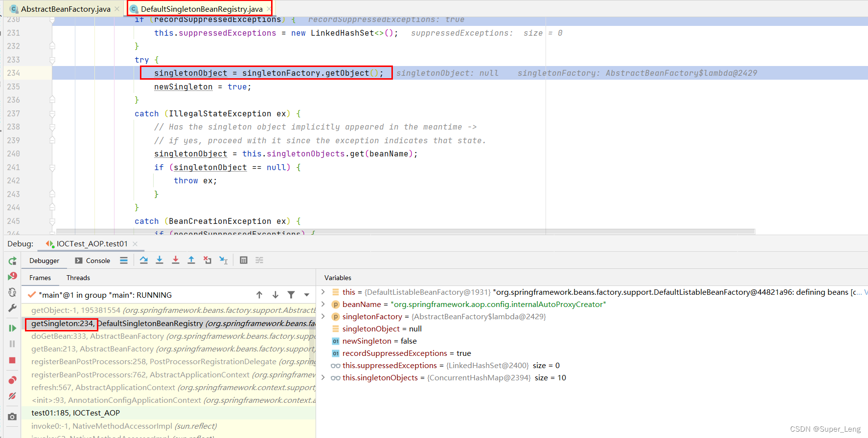
Task: Click the frames filter funnel icon
Action: coord(291,295)
